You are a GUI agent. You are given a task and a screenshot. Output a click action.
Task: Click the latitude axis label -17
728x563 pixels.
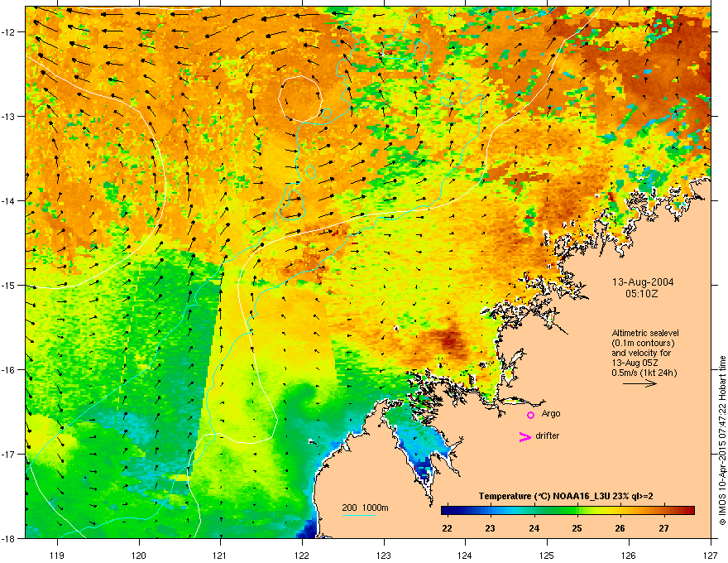(8, 454)
